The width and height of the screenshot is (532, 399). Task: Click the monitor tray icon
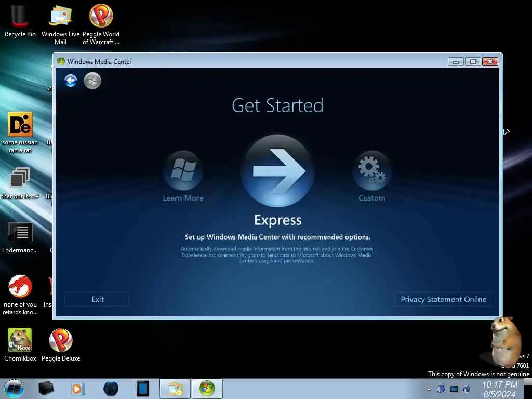[454, 389]
